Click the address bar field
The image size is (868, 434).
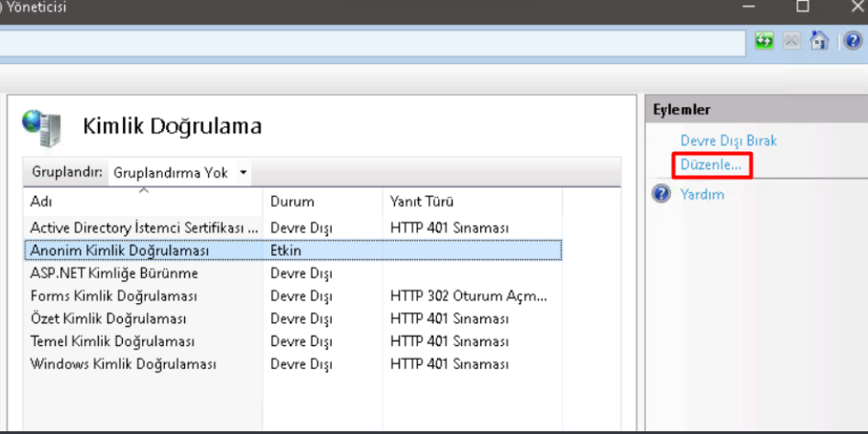point(372,42)
